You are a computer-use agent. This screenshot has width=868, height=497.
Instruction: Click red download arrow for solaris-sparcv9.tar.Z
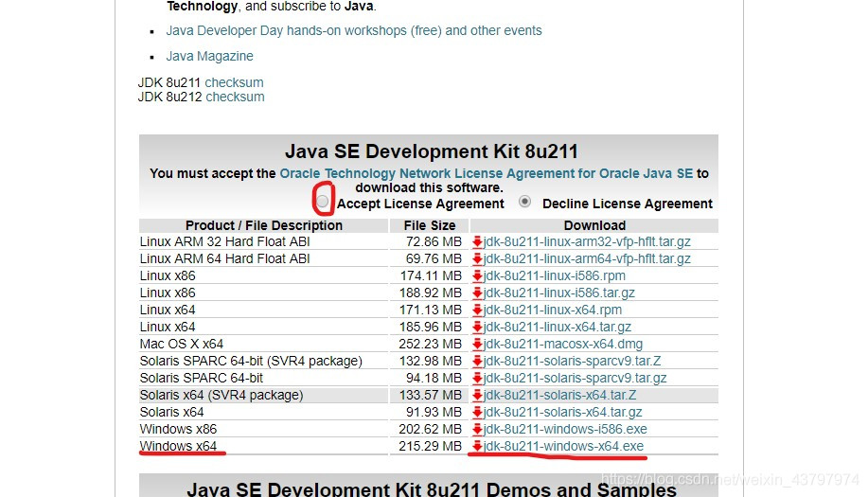pos(477,361)
